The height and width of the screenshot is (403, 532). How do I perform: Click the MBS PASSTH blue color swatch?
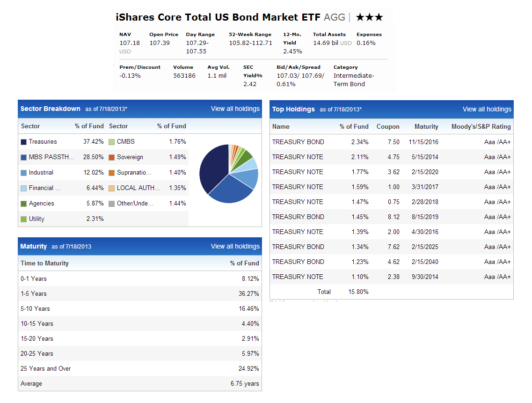(24, 157)
